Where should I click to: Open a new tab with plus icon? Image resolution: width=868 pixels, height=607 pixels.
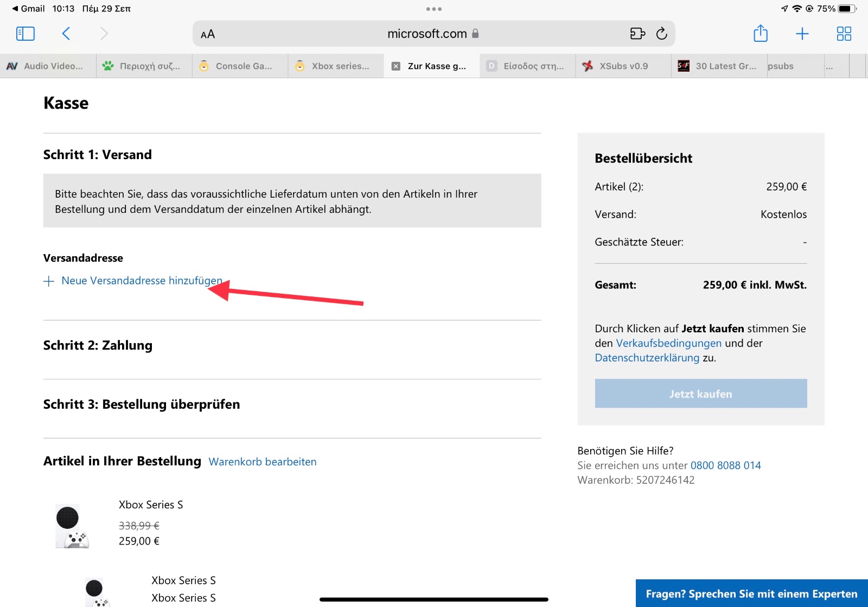(x=802, y=34)
